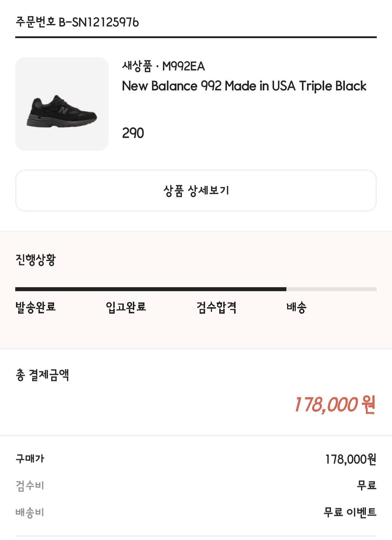Click the 구매가 row label
Screen dimensions: 392x540
pos(30,459)
